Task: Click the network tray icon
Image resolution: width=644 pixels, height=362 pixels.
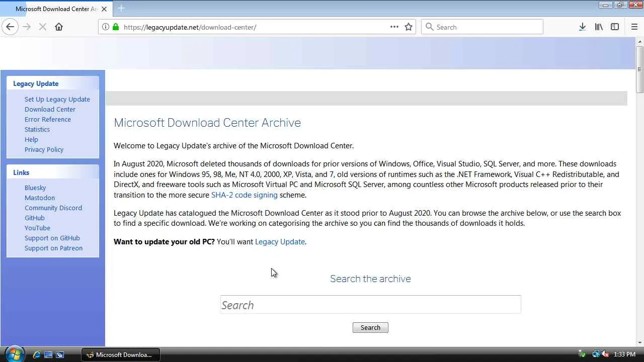Action: click(596, 354)
